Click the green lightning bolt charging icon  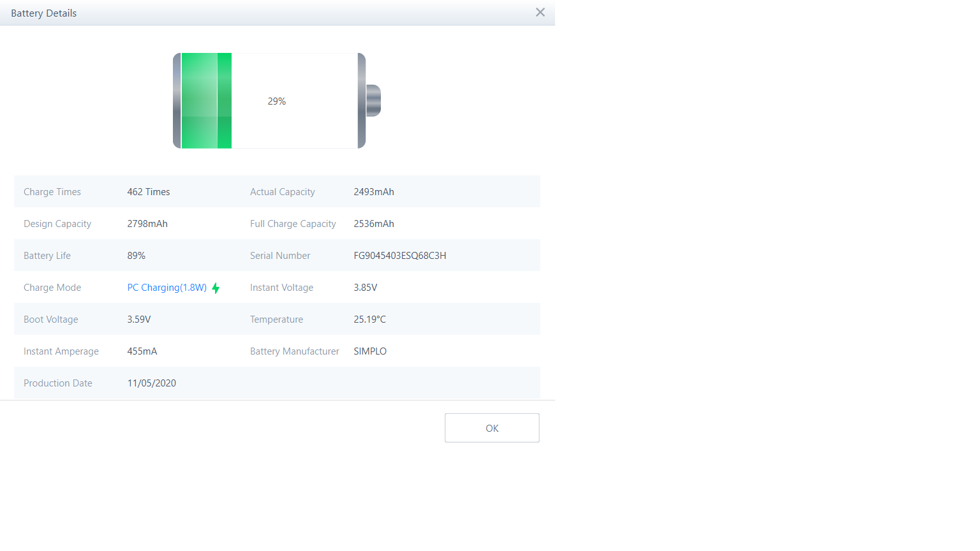[216, 288]
